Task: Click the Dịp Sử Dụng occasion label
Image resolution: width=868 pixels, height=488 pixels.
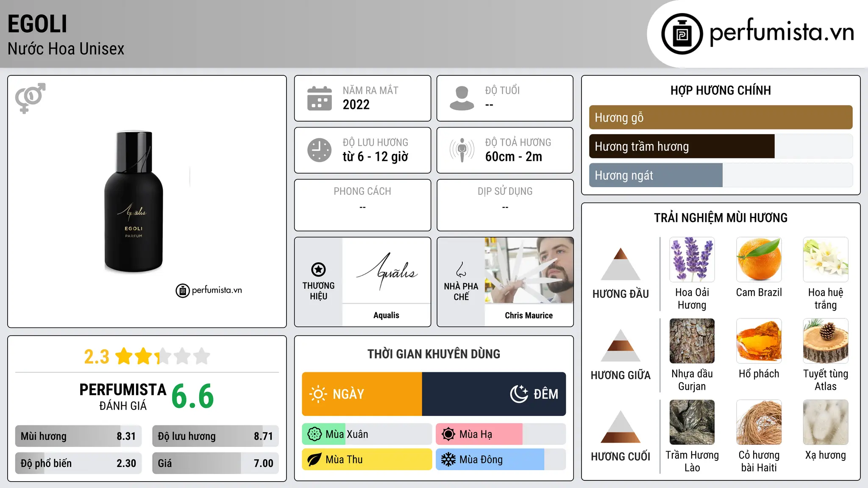Action: [505, 191]
